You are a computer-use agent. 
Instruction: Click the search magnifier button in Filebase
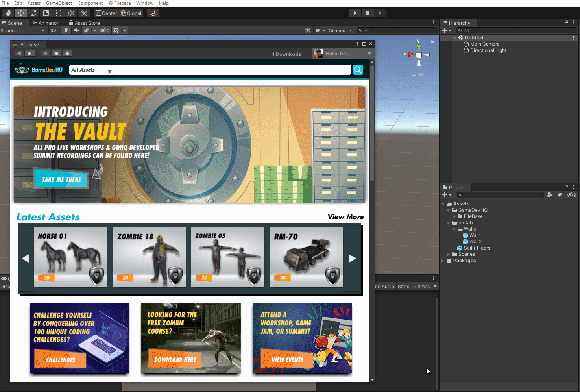(x=358, y=70)
